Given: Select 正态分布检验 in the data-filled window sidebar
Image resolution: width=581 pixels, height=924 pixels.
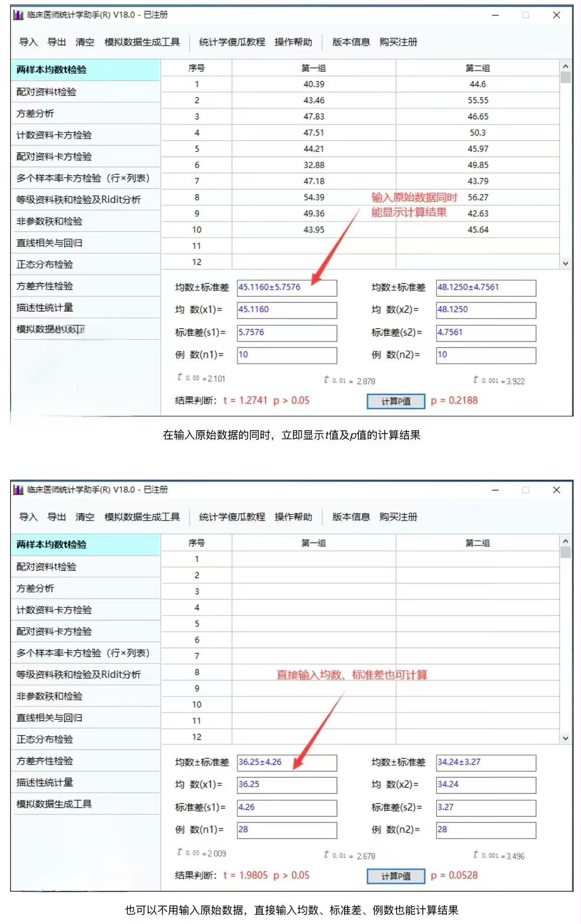Looking at the screenshot, I should tap(86, 264).
